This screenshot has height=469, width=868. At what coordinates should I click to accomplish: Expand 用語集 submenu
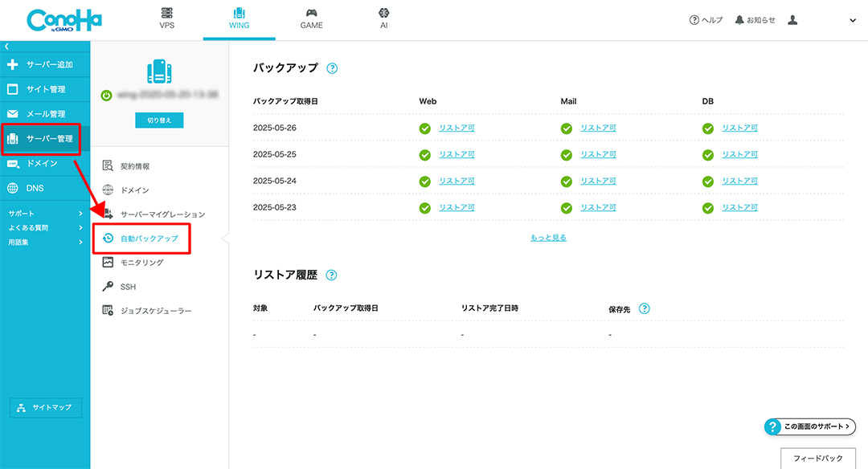(45, 243)
